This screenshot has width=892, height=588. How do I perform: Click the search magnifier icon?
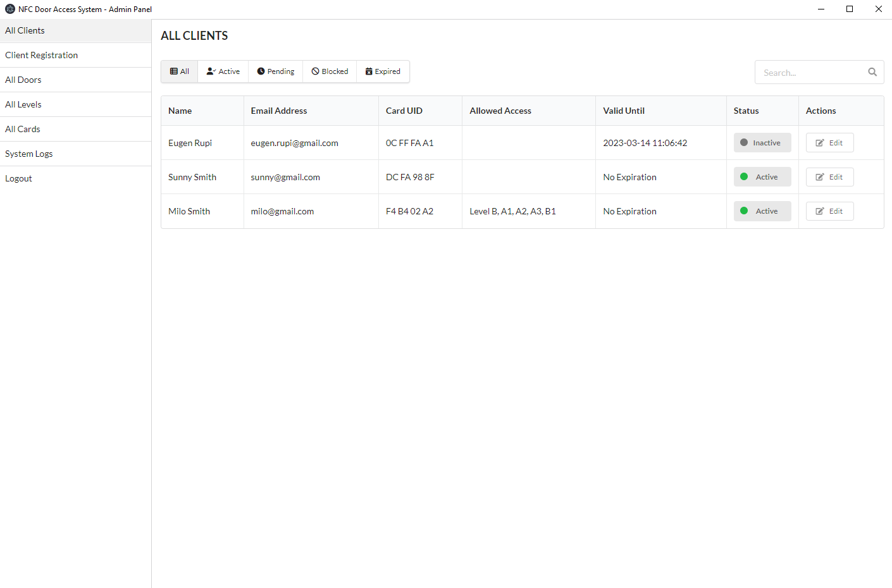click(x=872, y=72)
